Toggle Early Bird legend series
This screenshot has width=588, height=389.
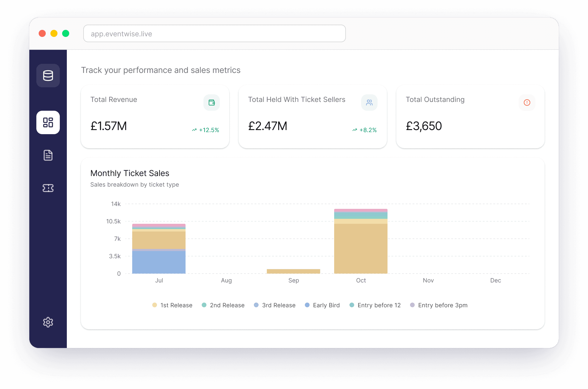[x=322, y=305]
